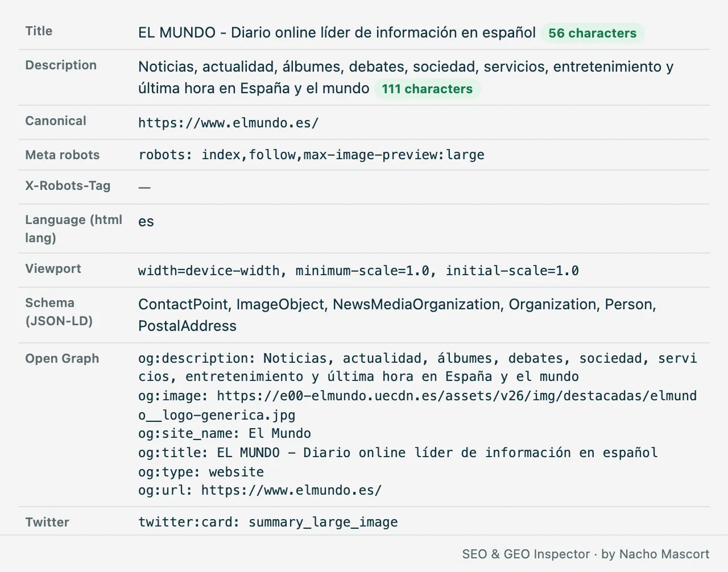Click the og:url line
This screenshot has height=572, width=728.
260,490
